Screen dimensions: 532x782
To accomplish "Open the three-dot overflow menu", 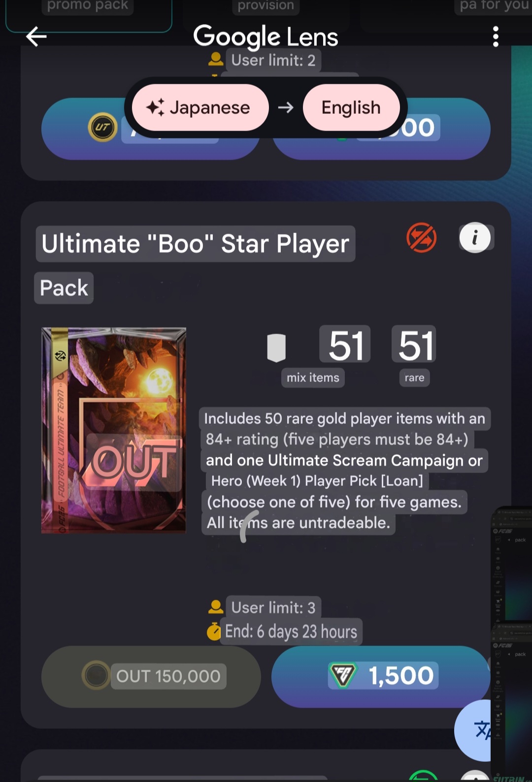I will (496, 36).
